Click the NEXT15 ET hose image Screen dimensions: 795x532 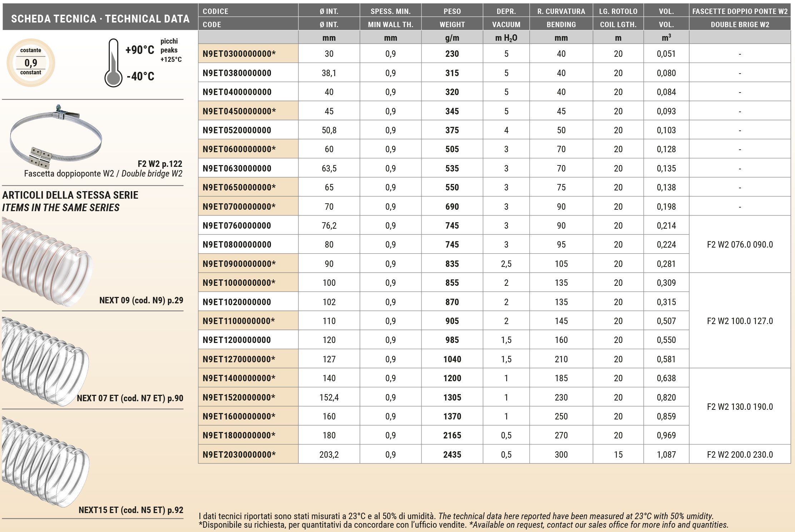tap(45, 462)
